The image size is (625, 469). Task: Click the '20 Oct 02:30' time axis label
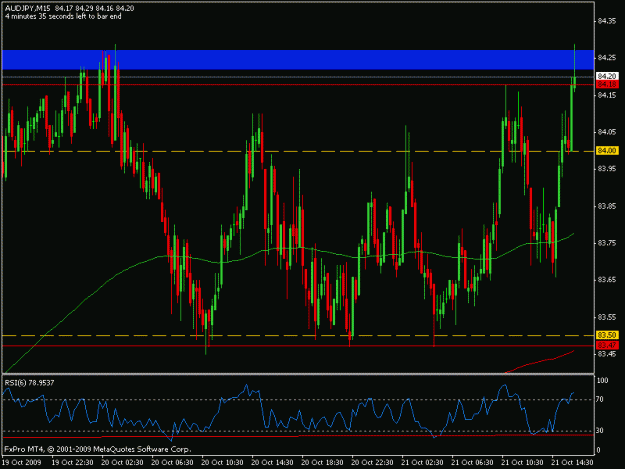122,462
